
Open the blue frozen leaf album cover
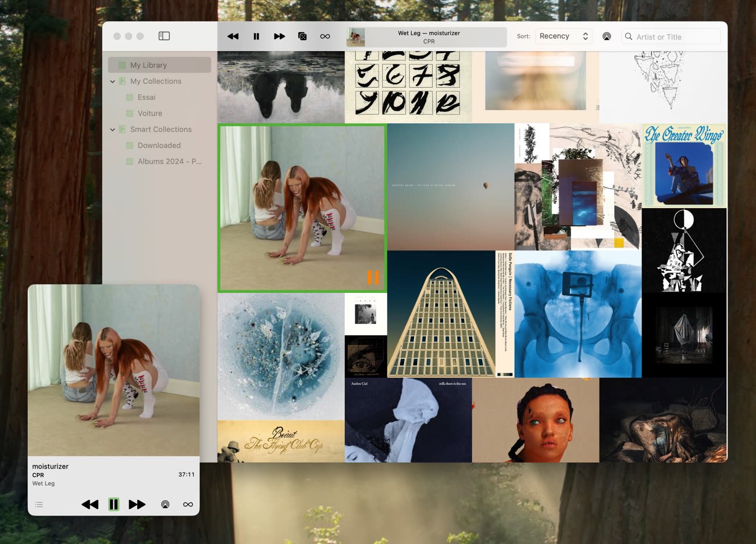click(281, 356)
